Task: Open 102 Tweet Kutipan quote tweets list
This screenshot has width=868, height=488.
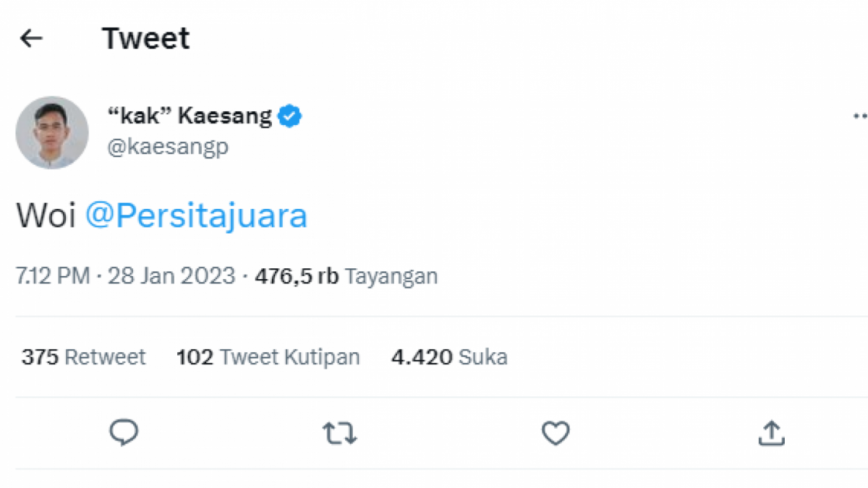Action: point(268,356)
